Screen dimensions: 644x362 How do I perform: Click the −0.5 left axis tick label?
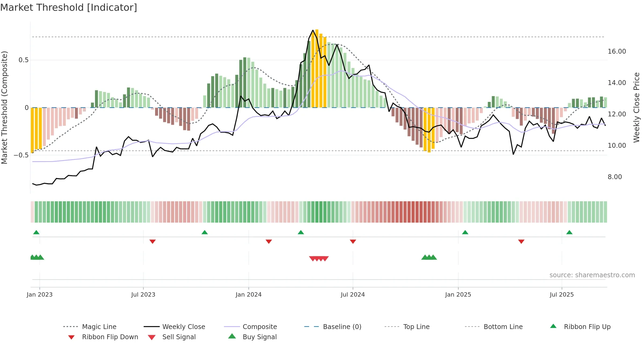pyautogui.click(x=21, y=155)
